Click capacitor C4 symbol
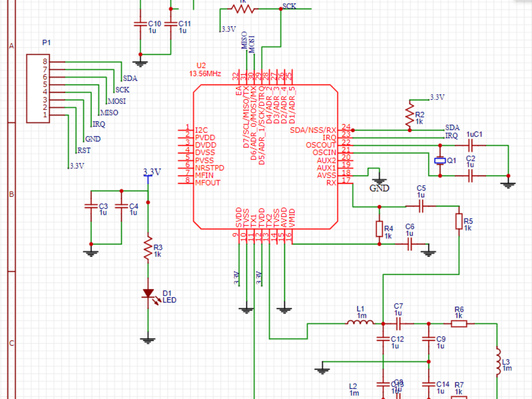 [x=121, y=206]
